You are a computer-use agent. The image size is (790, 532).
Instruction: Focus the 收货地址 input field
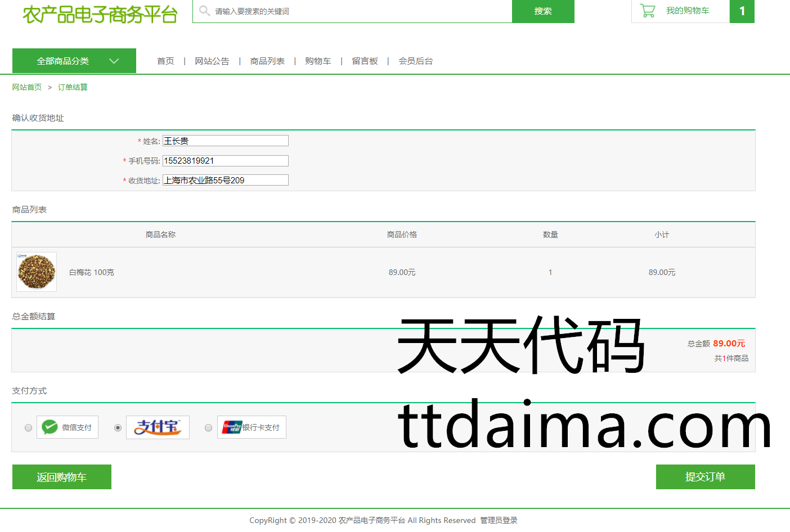pos(225,180)
